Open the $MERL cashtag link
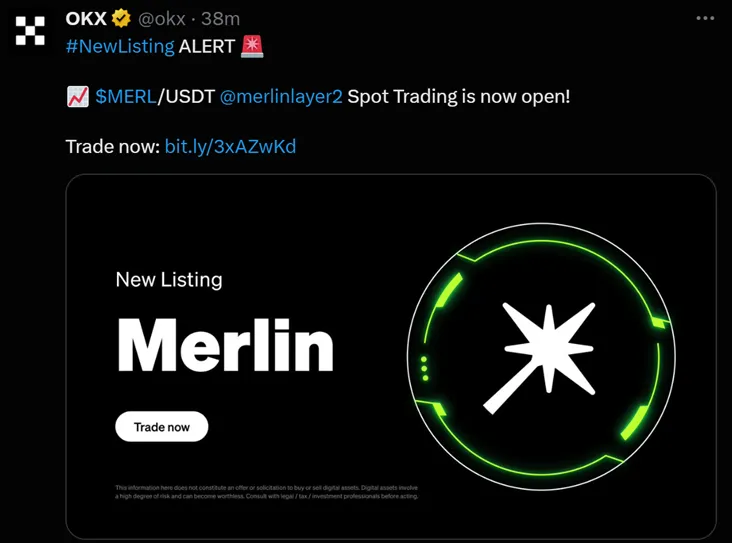This screenshot has width=732, height=543. coord(126,97)
